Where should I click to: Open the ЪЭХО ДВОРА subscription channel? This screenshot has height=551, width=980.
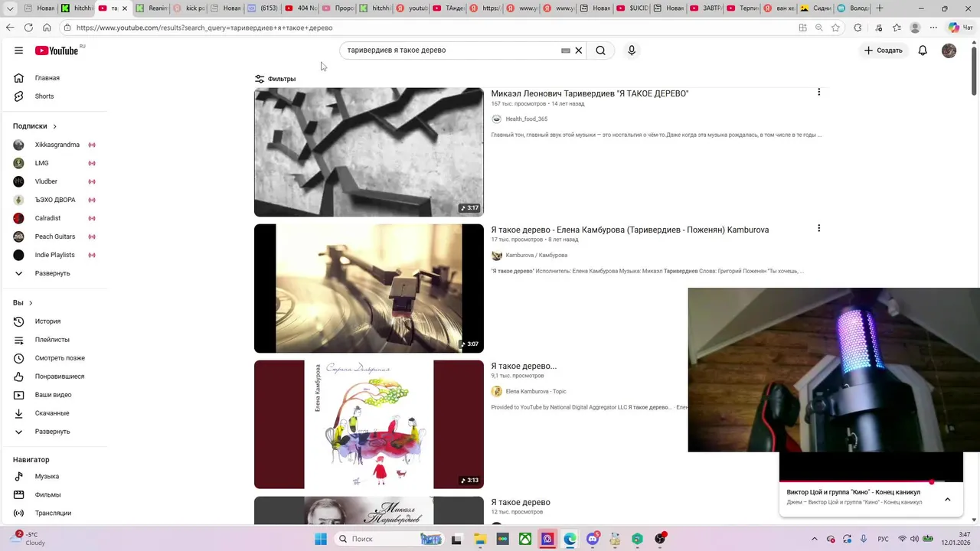[x=54, y=200]
